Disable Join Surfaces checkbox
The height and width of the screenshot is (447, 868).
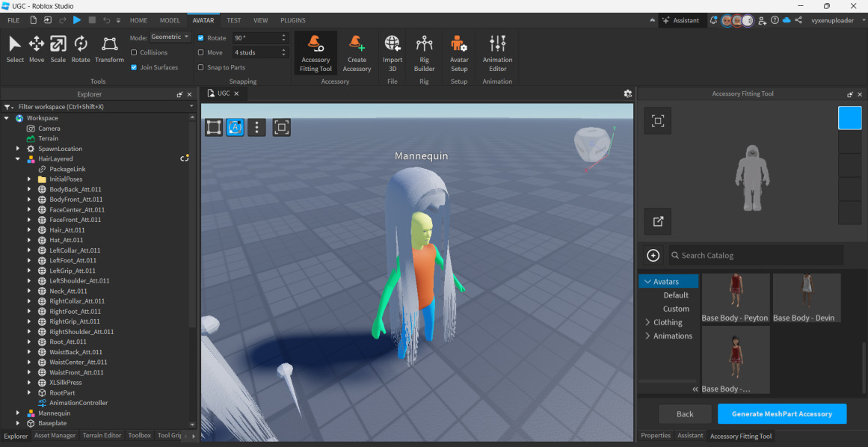134,67
